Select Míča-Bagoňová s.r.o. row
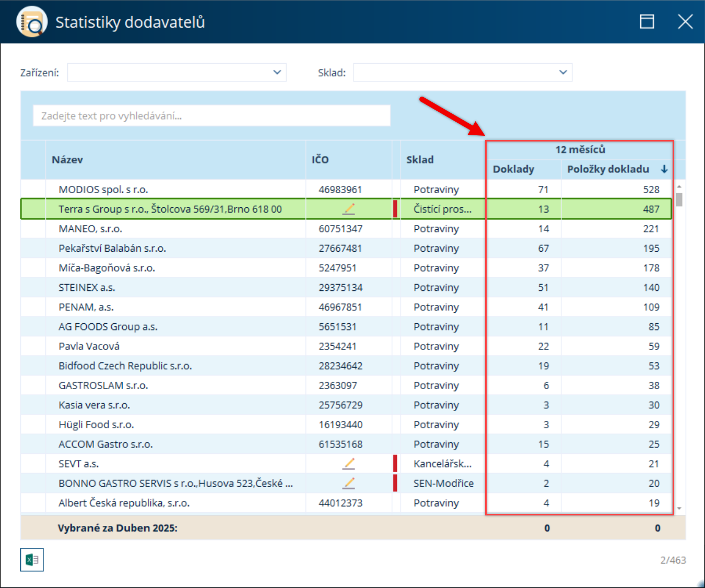The image size is (705, 588). [x=346, y=268]
